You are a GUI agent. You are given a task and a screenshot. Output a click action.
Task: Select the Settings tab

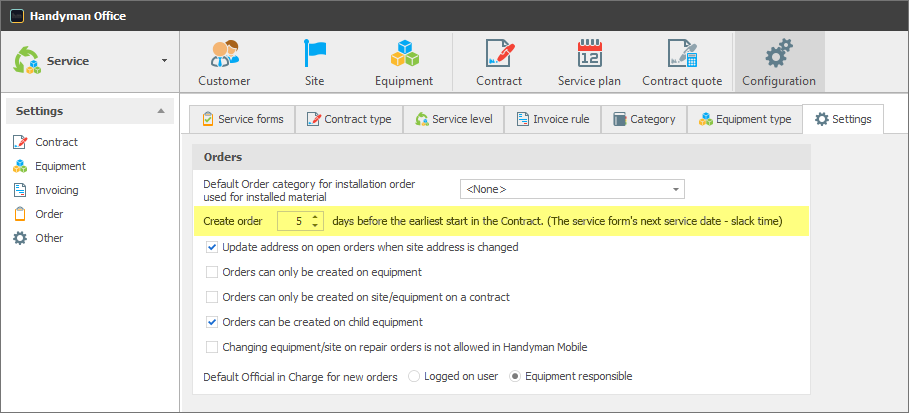(843, 119)
